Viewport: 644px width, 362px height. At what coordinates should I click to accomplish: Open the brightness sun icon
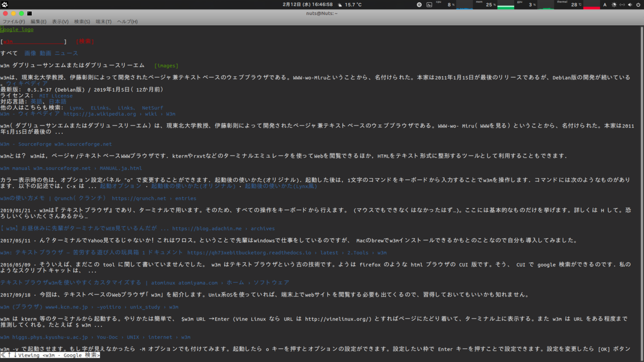[613, 4]
